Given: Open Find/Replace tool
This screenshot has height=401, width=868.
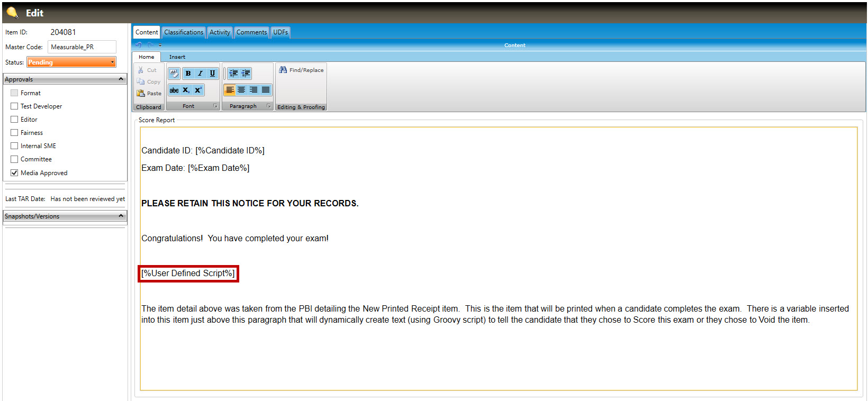Looking at the screenshot, I should (x=301, y=70).
